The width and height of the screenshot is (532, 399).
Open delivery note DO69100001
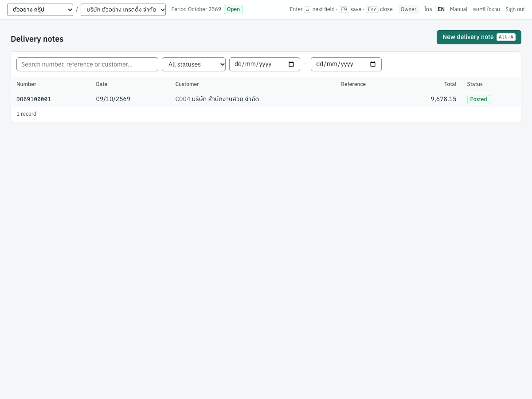pos(34,99)
